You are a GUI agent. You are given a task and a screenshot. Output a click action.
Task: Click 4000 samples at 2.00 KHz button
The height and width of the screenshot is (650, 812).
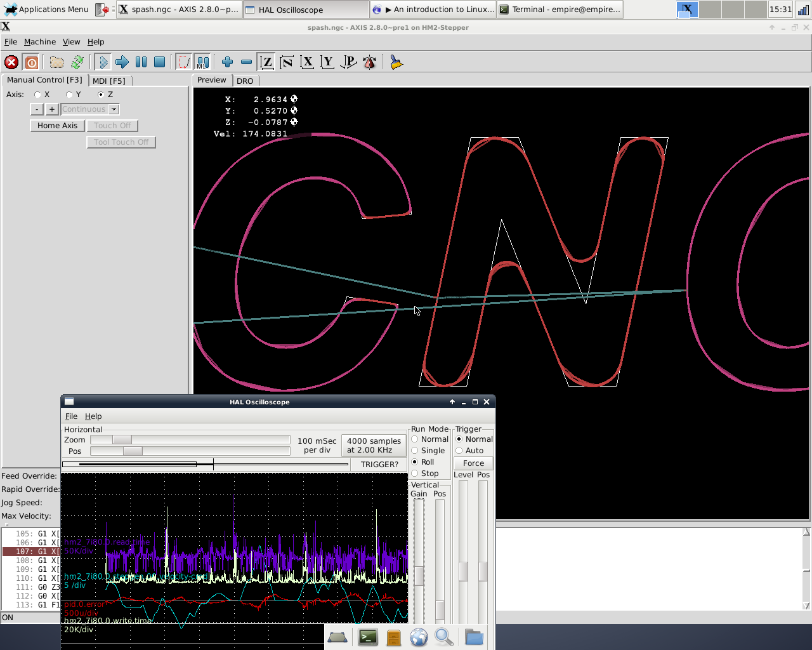coord(374,446)
